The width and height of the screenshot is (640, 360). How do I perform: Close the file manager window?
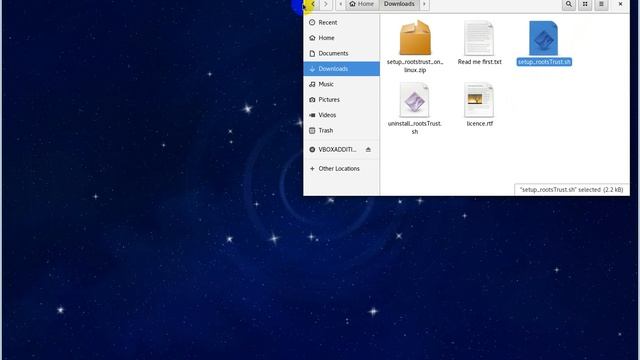(x=620, y=4)
